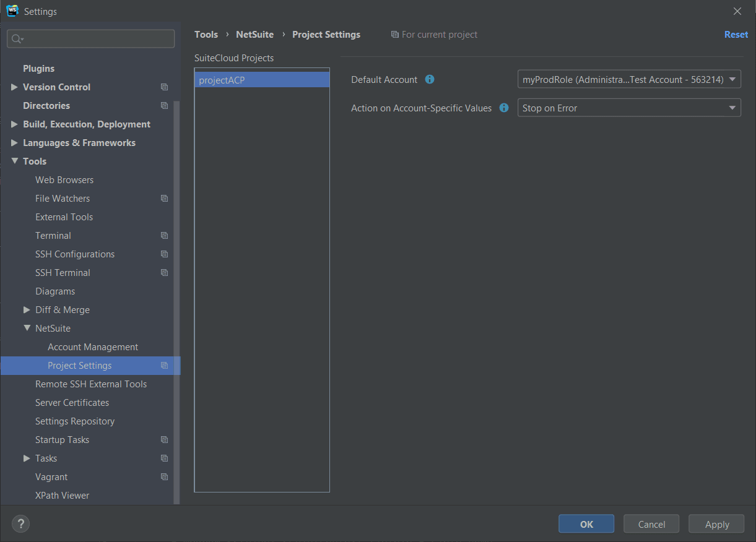Expand the Build, Execution, Deployment node
The image size is (756, 542).
tap(14, 124)
